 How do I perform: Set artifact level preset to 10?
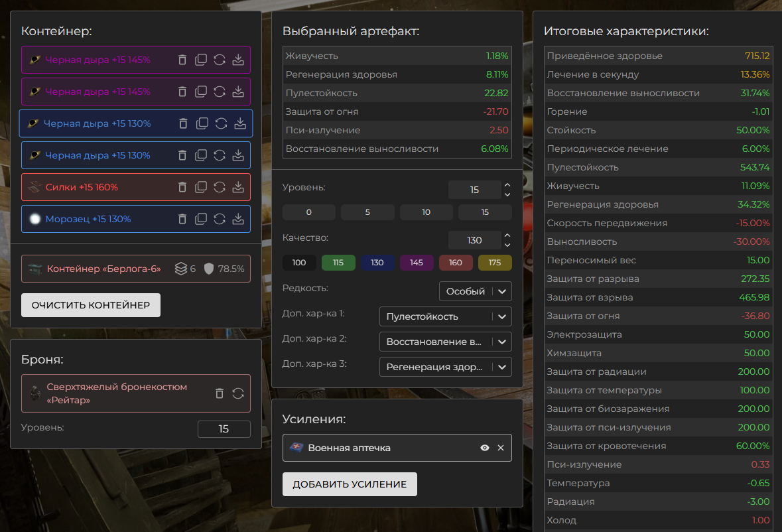[x=426, y=212]
